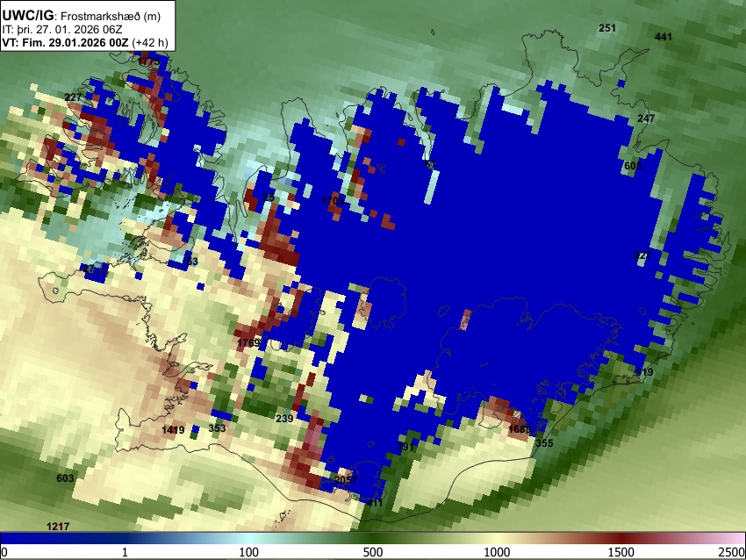Click the colour scale label 500
The height and width of the screenshot is (560, 746).
[x=372, y=552]
